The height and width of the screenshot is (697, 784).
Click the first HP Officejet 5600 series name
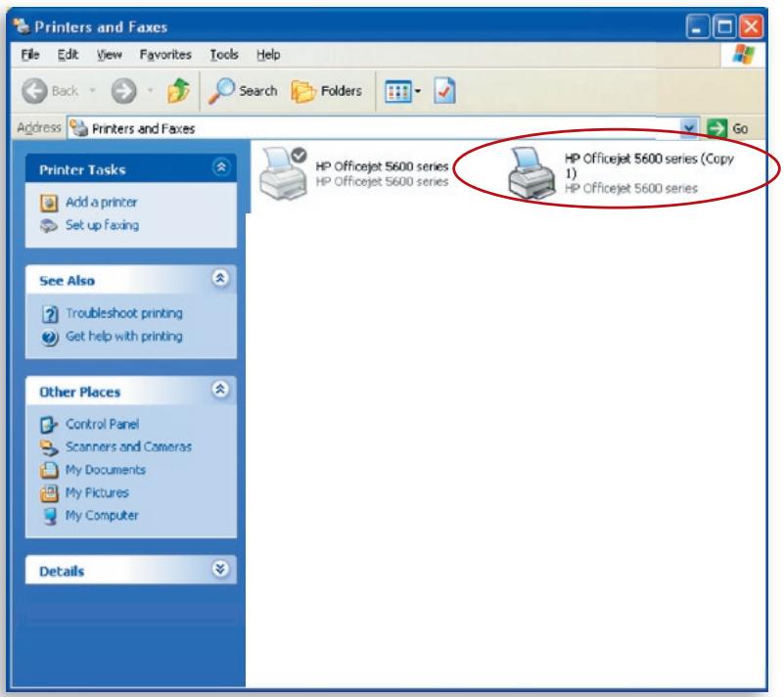(x=382, y=166)
